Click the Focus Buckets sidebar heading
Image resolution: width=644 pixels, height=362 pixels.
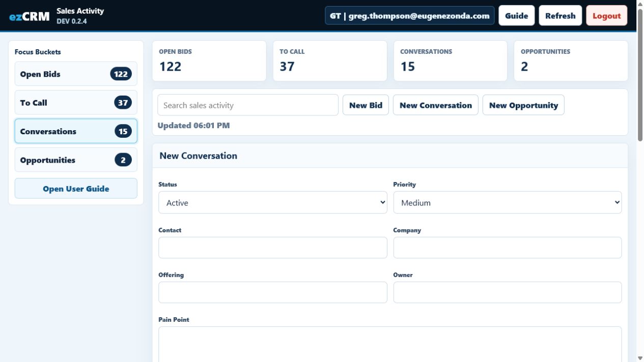point(38,52)
